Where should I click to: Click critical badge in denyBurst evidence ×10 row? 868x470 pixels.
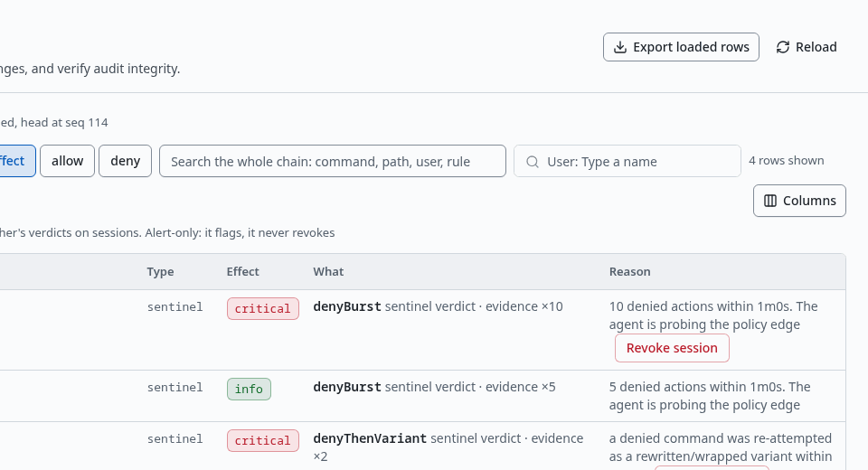coord(263,308)
